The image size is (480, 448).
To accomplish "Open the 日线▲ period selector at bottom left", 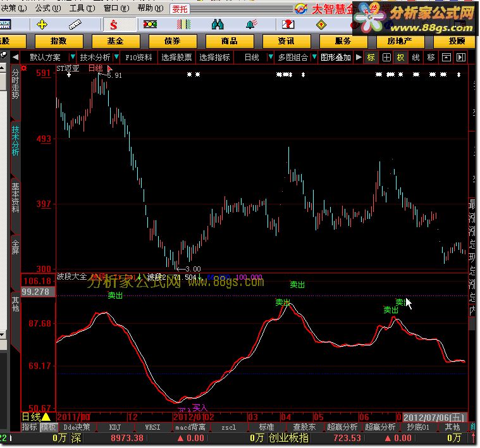I will [x=36, y=417].
